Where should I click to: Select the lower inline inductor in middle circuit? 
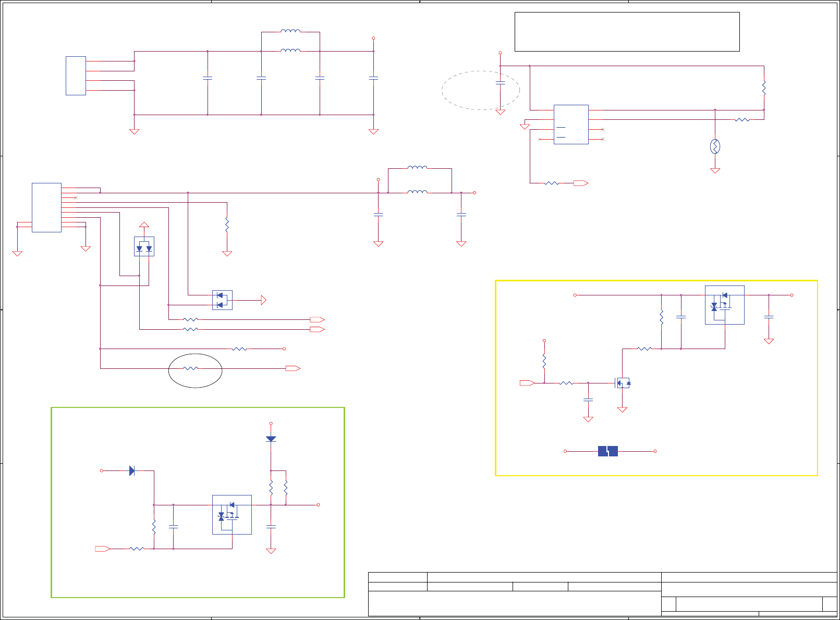(x=418, y=192)
